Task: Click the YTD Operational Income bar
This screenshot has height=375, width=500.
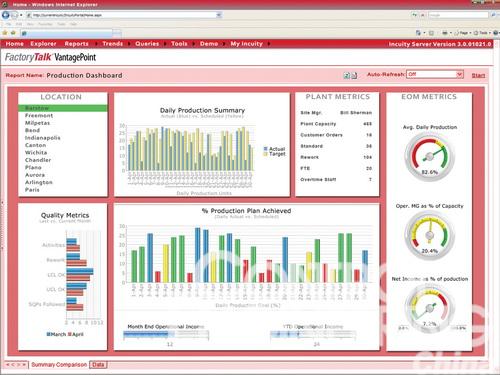Action: pos(313,334)
